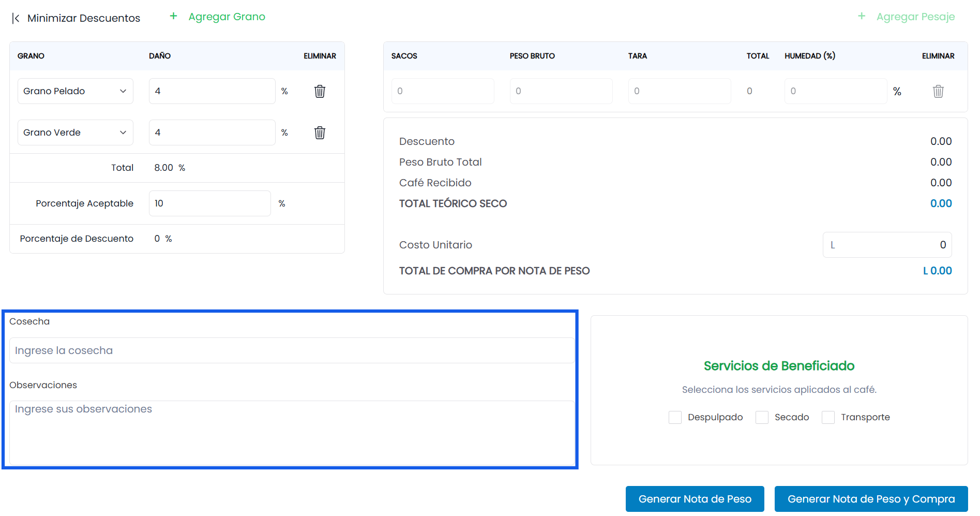Focus the Cosecha text field

coord(292,350)
